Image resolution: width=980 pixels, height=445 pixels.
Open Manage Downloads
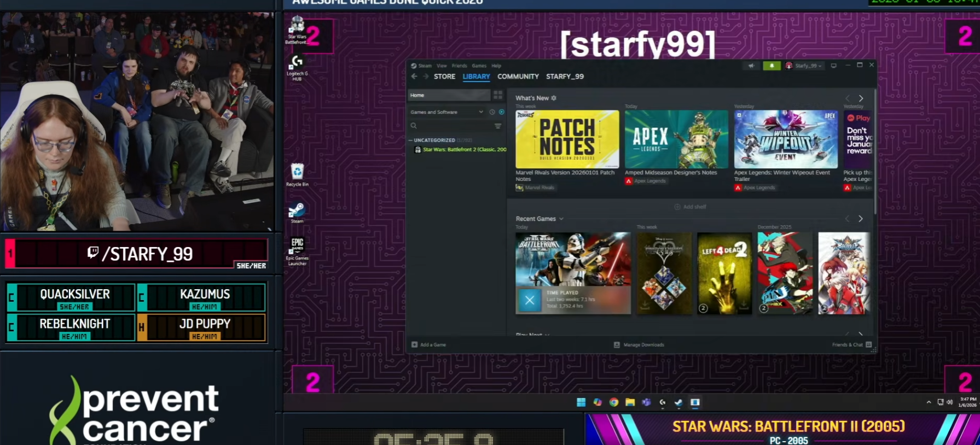(x=639, y=345)
